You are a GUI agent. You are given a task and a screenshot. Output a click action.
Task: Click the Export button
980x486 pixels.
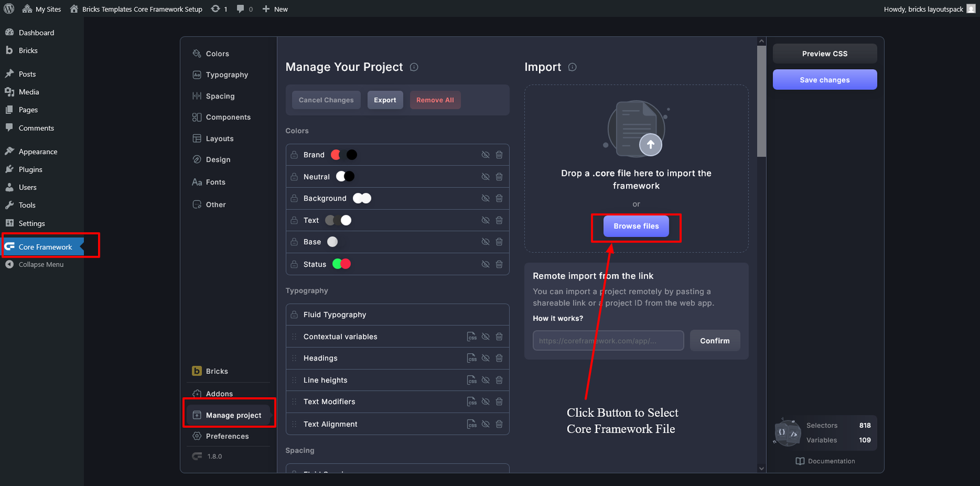pos(385,100)
